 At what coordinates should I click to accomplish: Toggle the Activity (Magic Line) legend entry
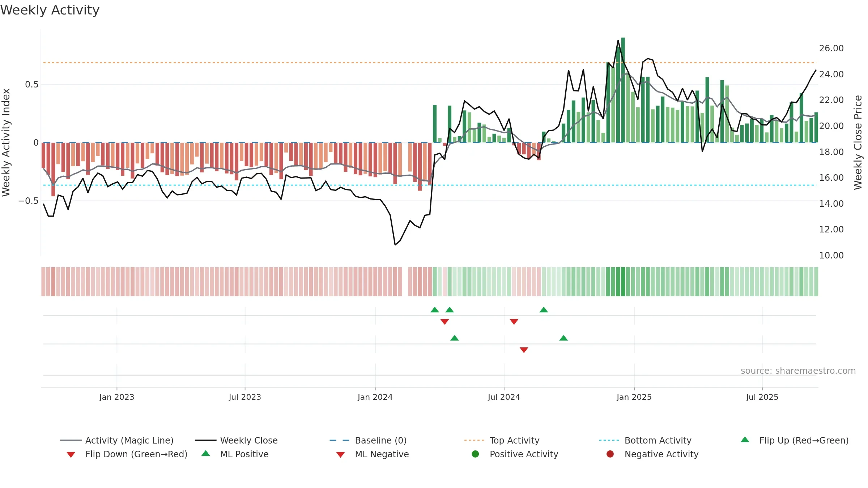pos(117,440)
